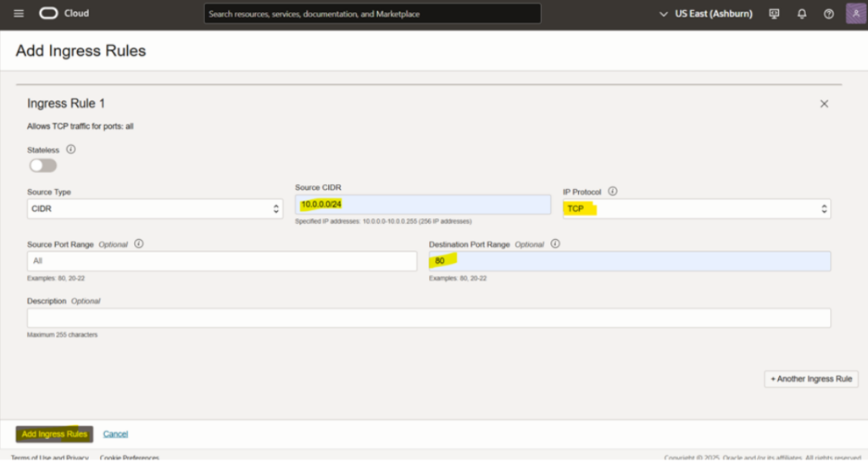Add another ingress rule
The width and height of the screenshot is (868, 463).
(811, 379)
